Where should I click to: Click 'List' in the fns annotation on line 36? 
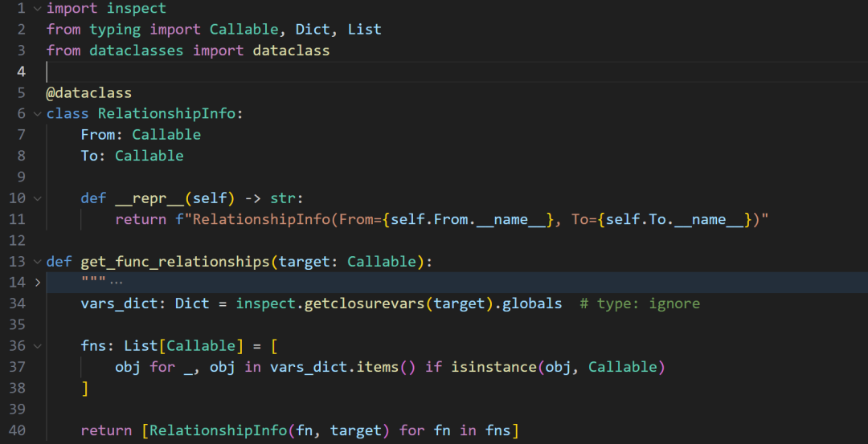point(141,346)
